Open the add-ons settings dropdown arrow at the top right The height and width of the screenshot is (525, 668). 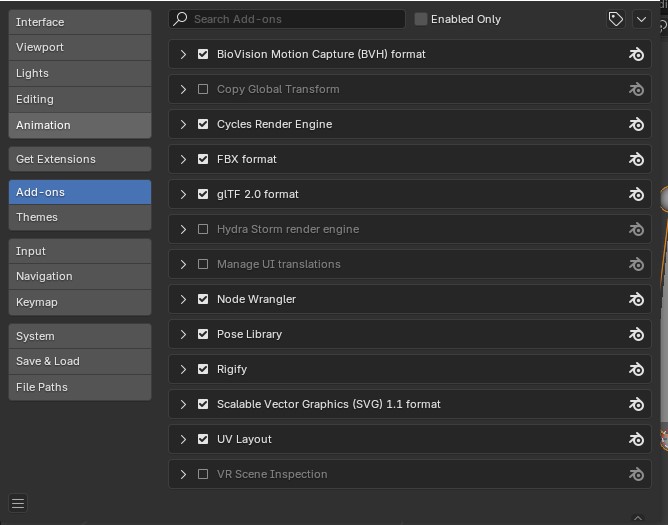pos(642,19)
